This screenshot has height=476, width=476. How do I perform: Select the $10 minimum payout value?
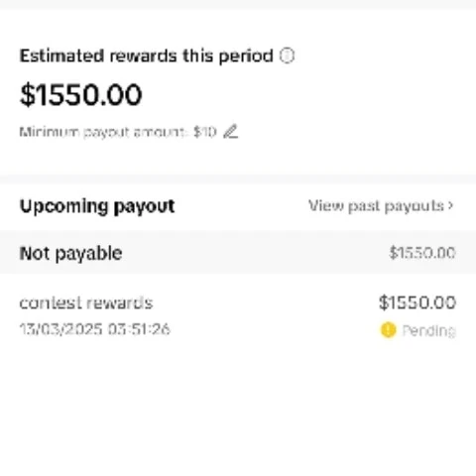204,132
